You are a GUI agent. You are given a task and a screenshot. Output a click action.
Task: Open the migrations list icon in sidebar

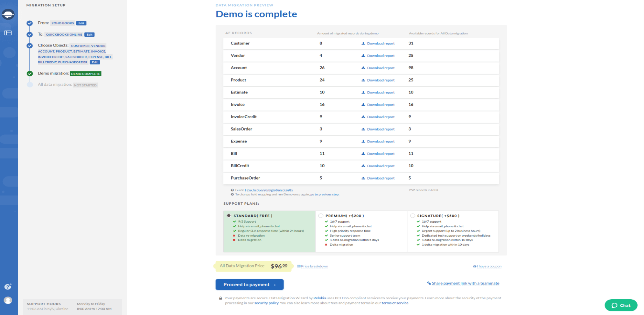(8, 33)
